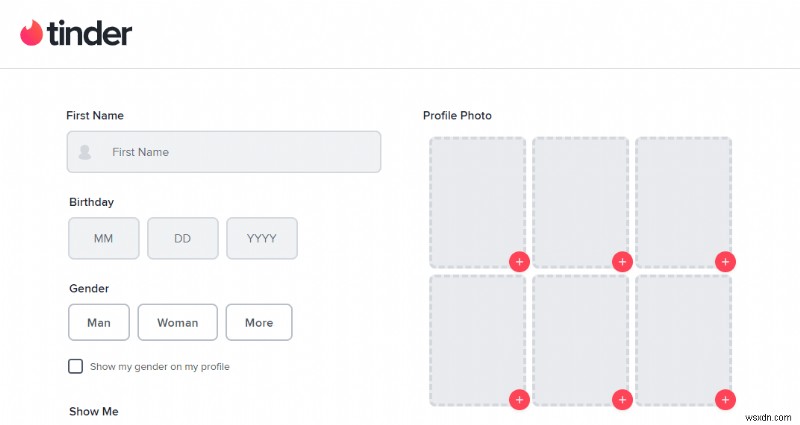Click the top-right empty photo slot
The width and height of the screenshot is (800, 425).
[x=683, y=200]
